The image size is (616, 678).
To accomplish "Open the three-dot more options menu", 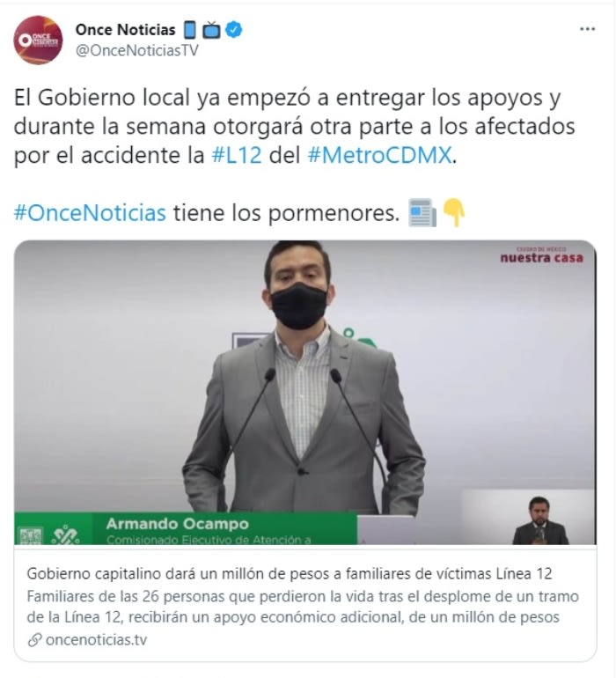I will click(x=587, y=29).
